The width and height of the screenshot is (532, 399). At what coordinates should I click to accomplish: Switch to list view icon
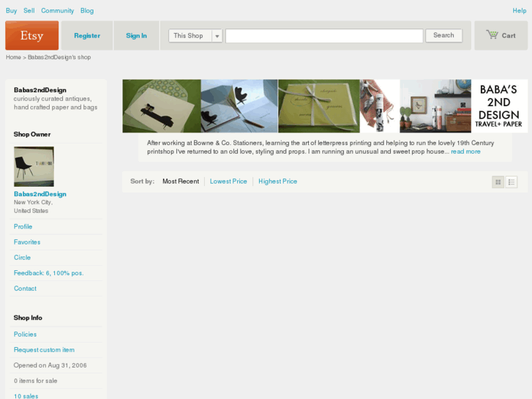tap(512, 182)
